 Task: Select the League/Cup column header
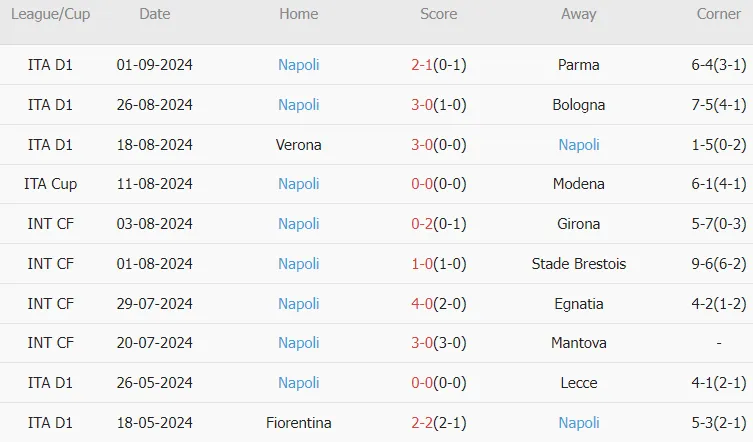pos(50,14)
